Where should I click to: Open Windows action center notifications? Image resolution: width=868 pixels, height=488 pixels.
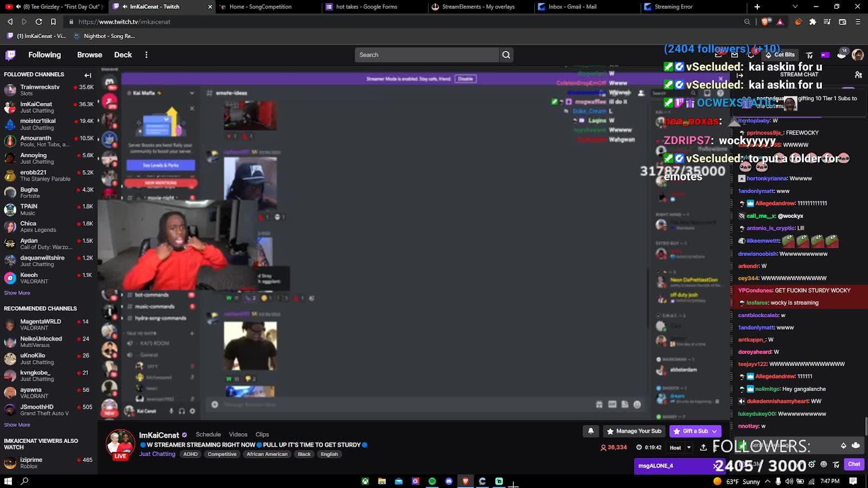coord(853,481)
